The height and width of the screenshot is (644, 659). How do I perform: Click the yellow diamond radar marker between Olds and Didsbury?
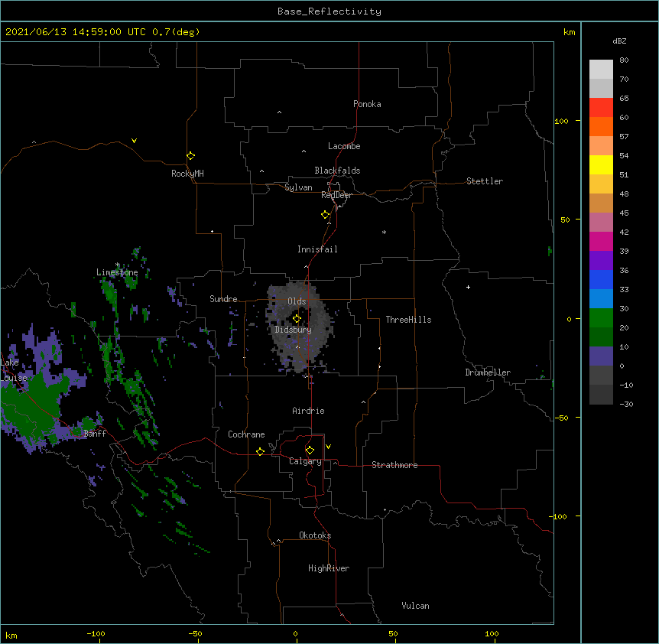point(297,319)
